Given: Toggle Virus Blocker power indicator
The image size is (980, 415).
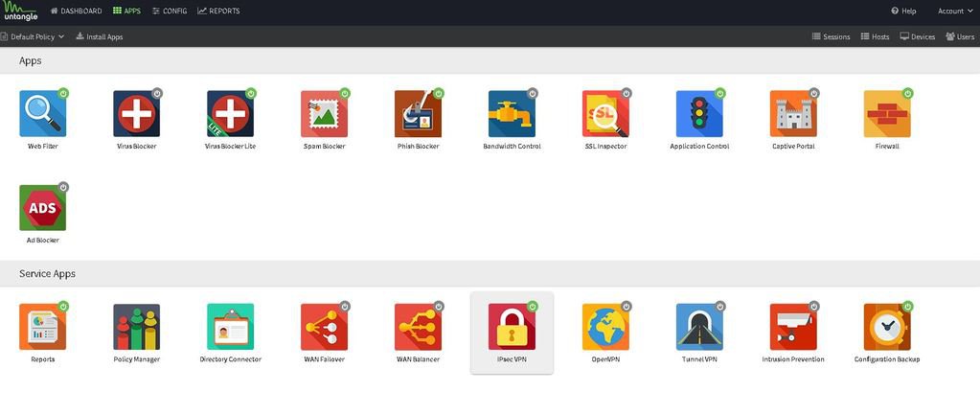Looking at the screenshot, I should (157, 93).
